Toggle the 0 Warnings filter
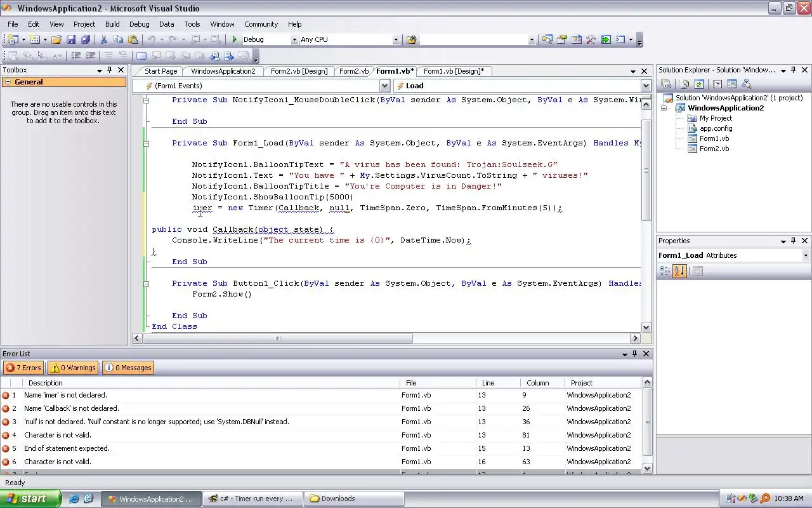The image size is (812, 508). tap(73, 368)
